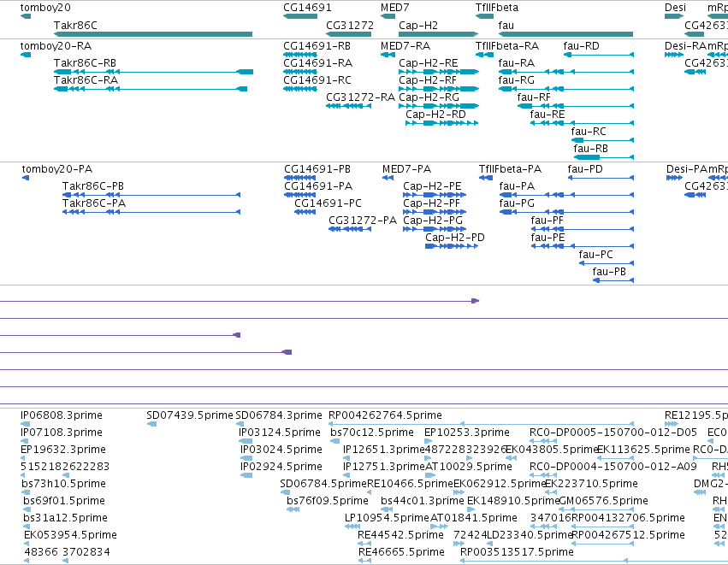Screen dimensions: 728x565
Task: Select EST RC0-DP0005-150700-012-D05
Action: [613, 433]
